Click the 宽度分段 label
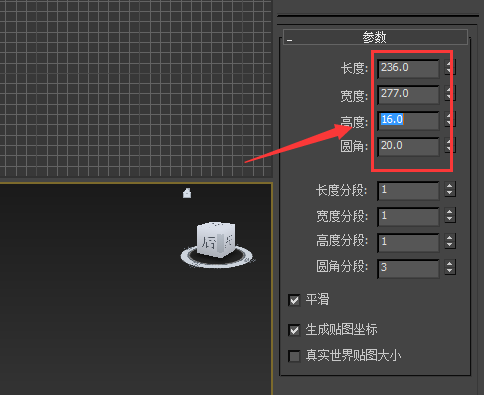Screen dimensions: 484x395 pos(342,216)
